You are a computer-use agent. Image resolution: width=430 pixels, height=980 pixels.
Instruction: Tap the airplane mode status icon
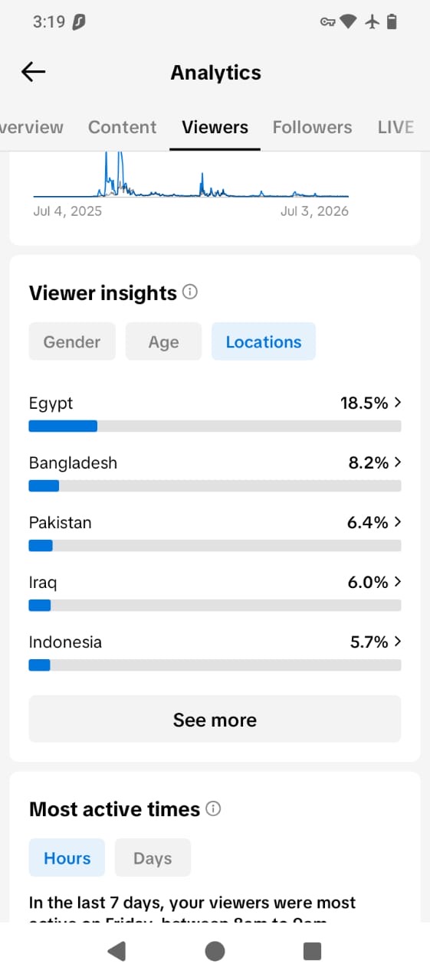click(373, 22)
